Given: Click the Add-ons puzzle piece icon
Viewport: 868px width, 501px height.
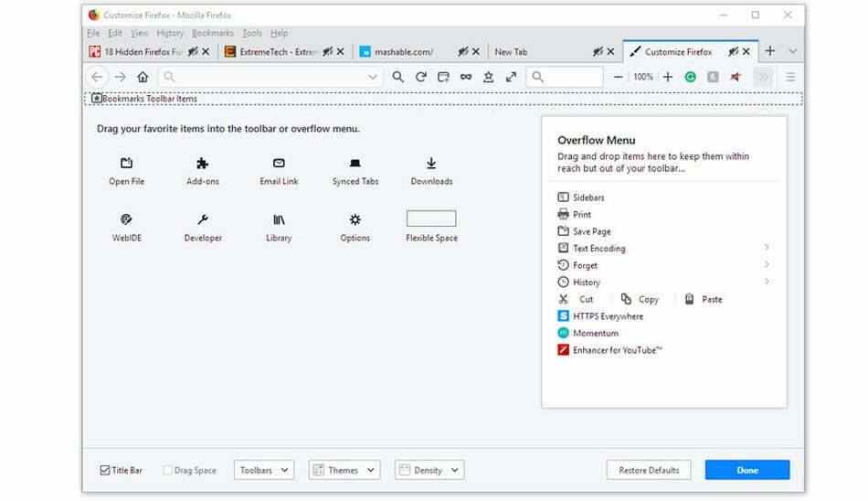Looking at the screenshot, I should point(203,163).
